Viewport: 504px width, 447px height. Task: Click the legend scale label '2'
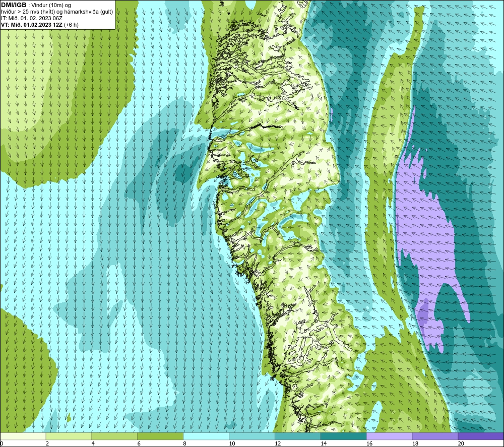click(x=47, y=444)
